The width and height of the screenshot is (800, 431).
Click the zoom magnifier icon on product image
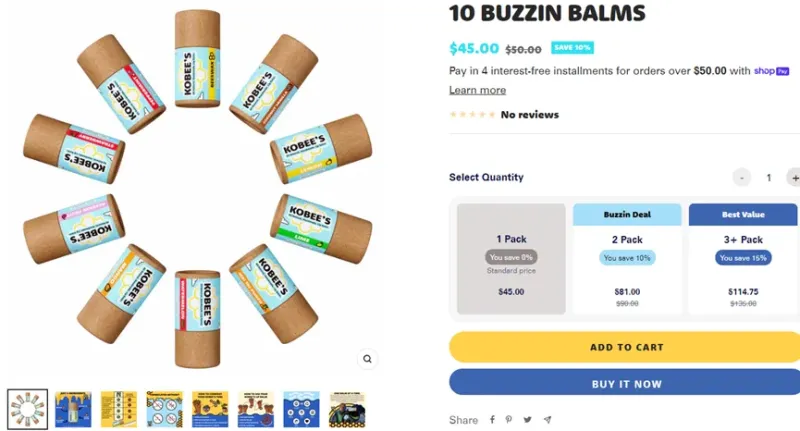coord(367,359)
